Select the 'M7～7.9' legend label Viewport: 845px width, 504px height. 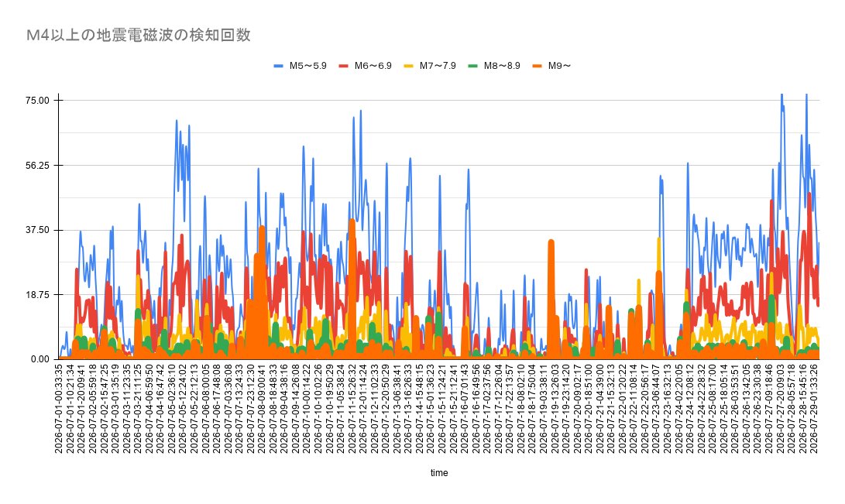[438, 66]
